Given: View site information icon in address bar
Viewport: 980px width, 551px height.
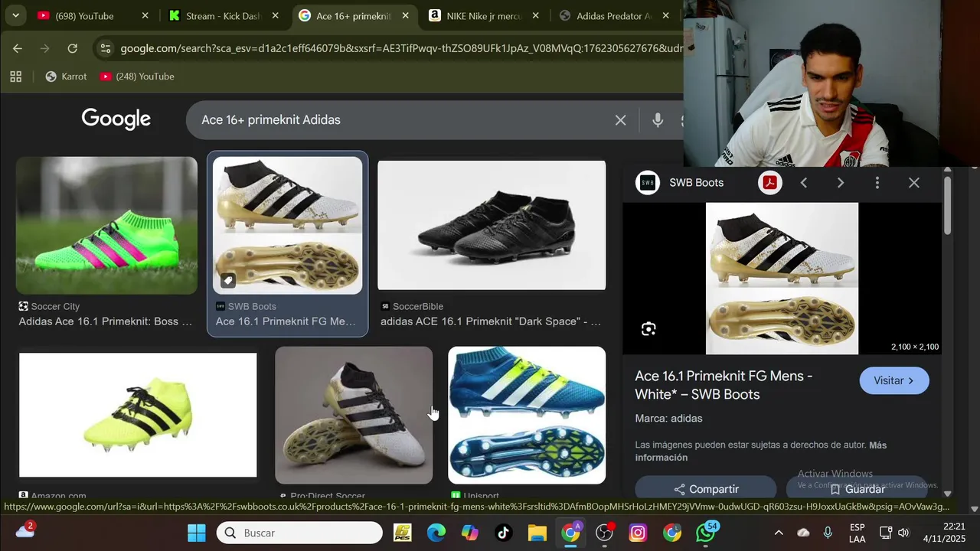Looking at the screenshot, I should pos(106,48).
